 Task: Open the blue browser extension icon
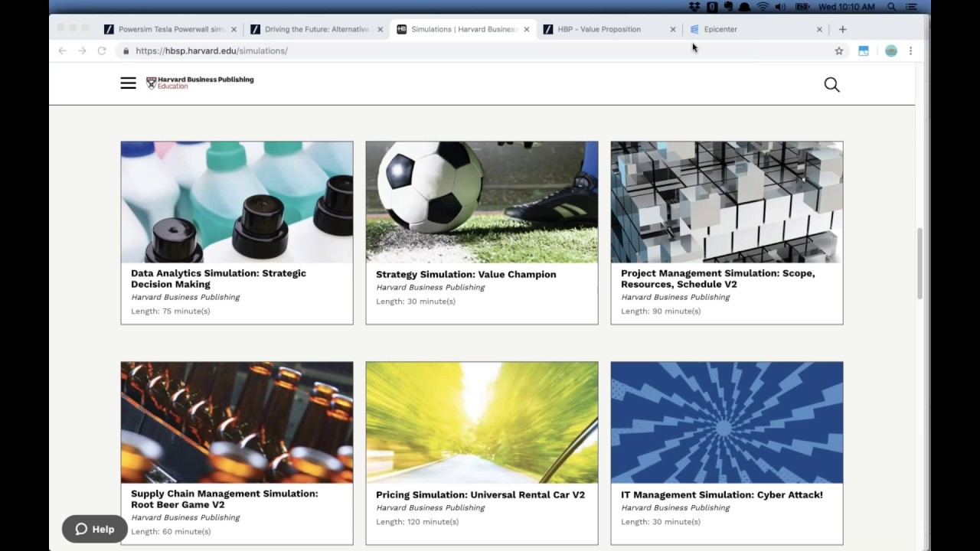[864, 51]
